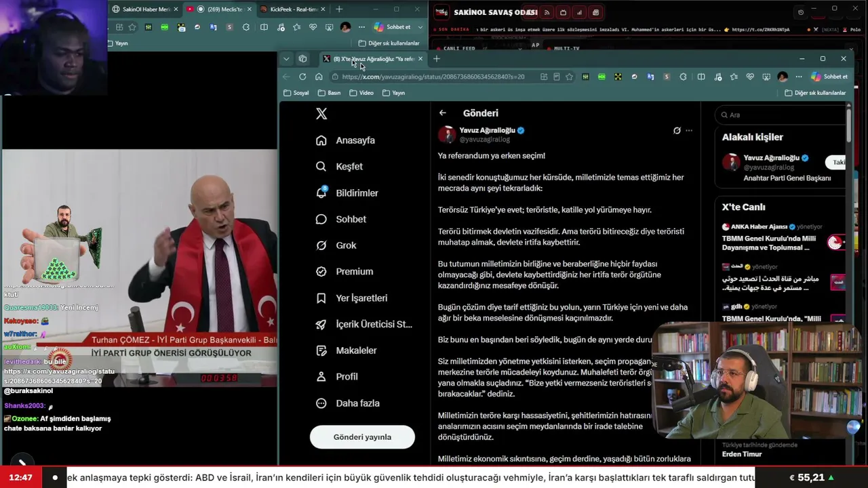The image size is (868, 488).
Task: Open the Premium page
Action: tap(344, 272)
